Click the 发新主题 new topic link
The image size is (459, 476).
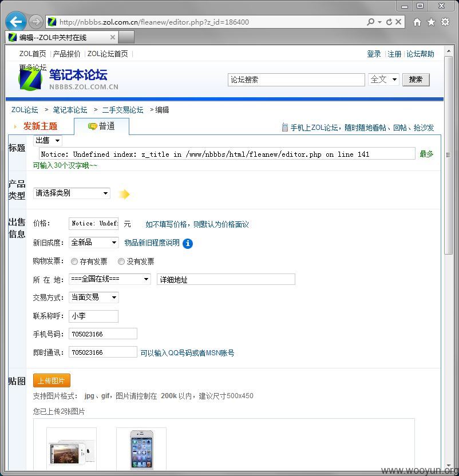pos(40,126)
